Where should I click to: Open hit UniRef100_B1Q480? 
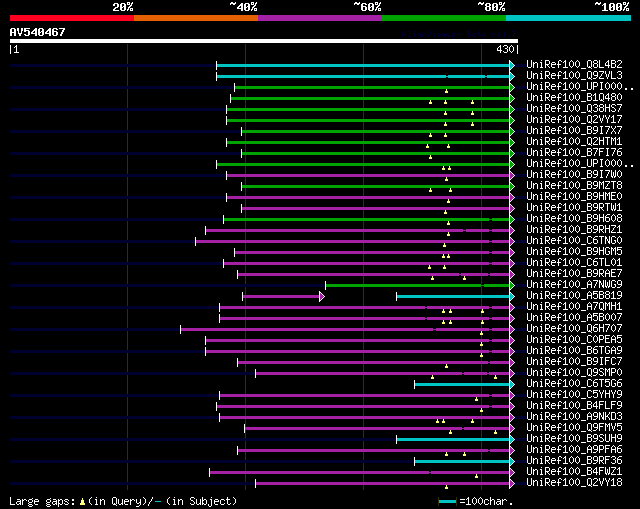pos(574,98)
